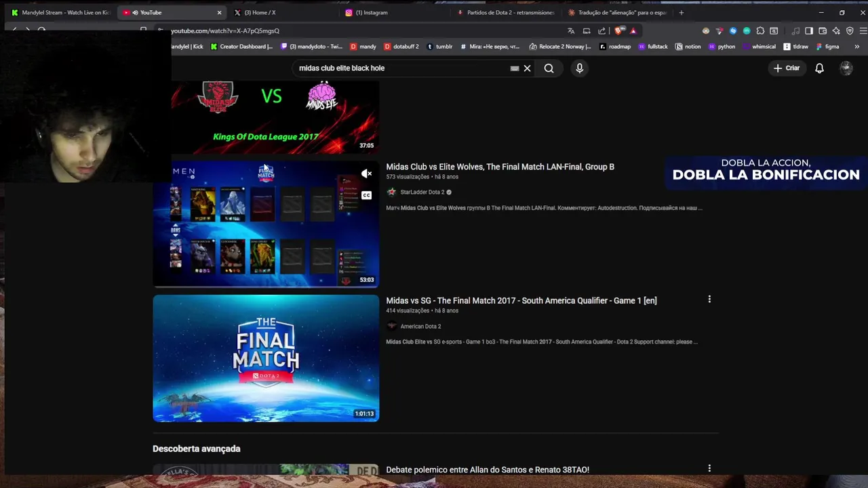
Task: Open YouTube notifications bell
Action: (819, 68)
